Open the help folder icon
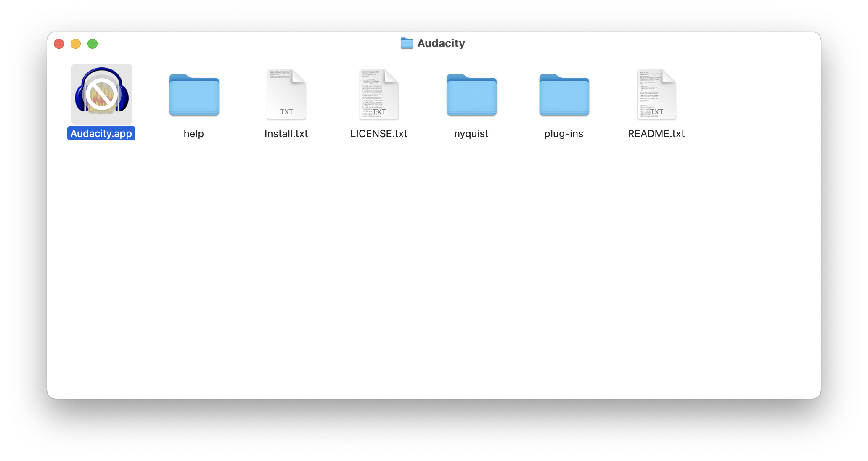This screenshot has width=868, height=461. pos(193,95)
